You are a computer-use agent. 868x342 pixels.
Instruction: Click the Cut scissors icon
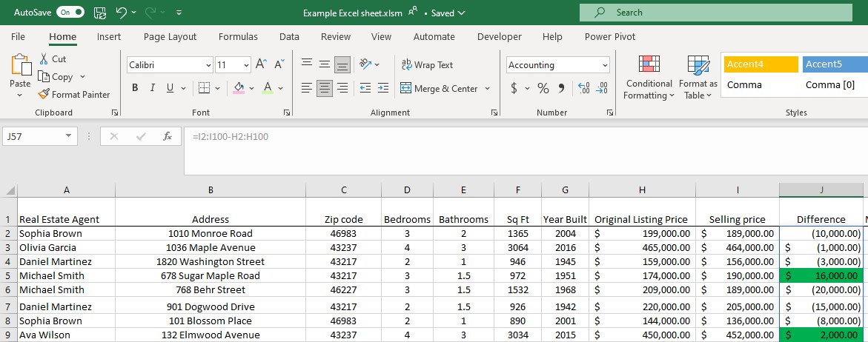point(44,58)
